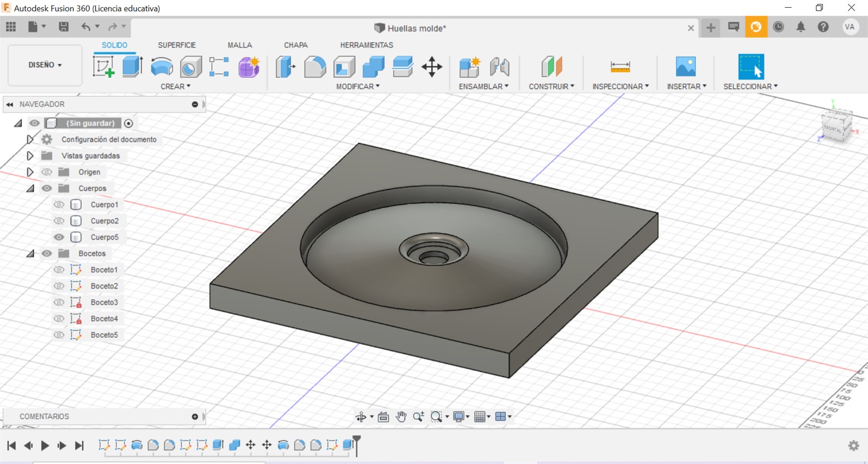
Task: Open the MODIFICAR dropdown menu
Action: pos(357,87)
